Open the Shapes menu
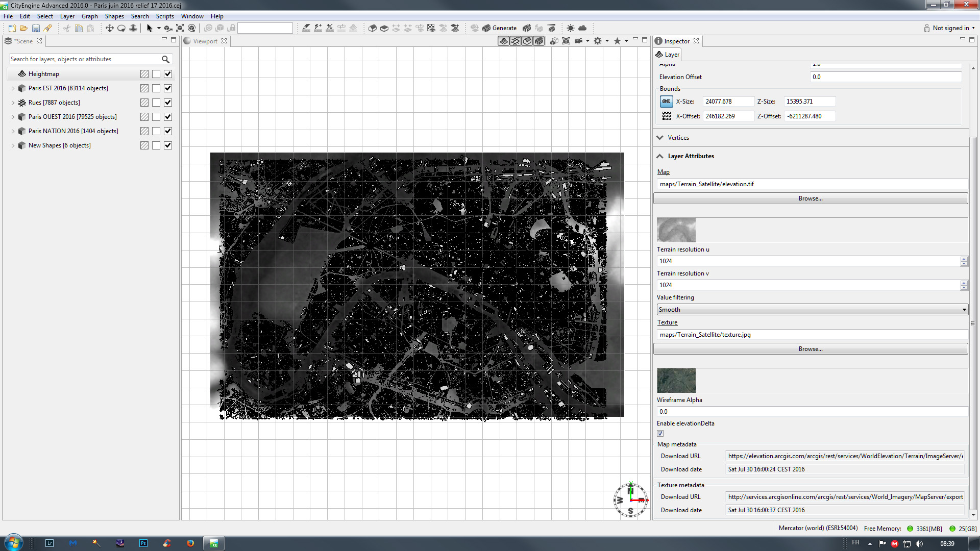Viewport: 980px width, 551px height. tap(114, 16)
